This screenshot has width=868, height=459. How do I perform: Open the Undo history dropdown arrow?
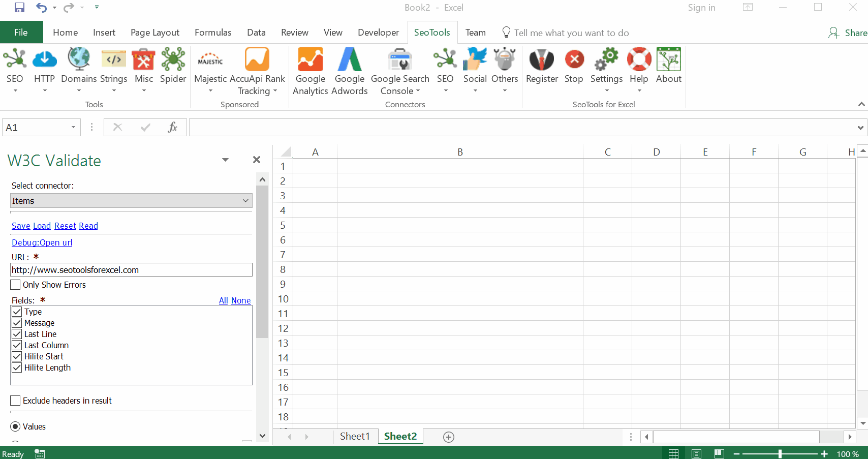point(54,8)
